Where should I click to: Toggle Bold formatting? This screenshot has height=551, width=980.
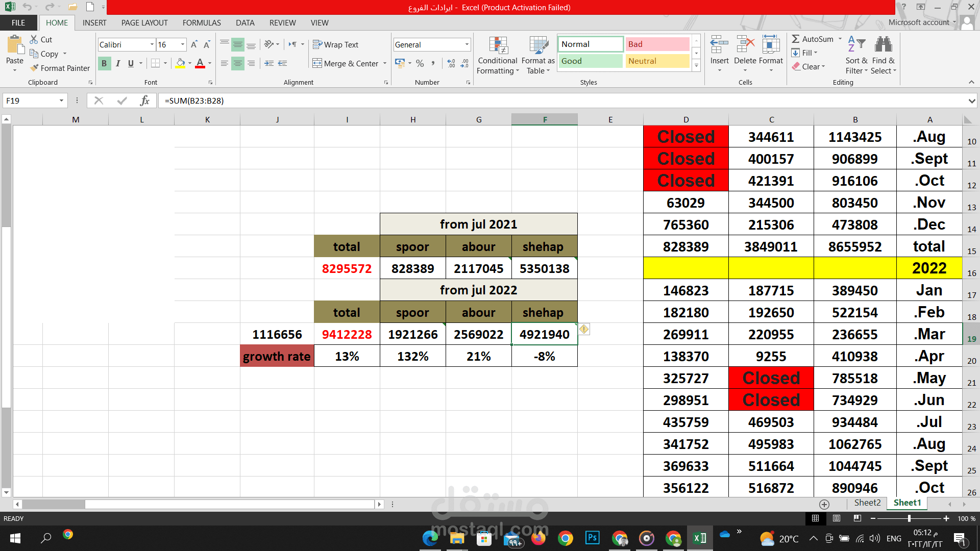click(104, 63)
